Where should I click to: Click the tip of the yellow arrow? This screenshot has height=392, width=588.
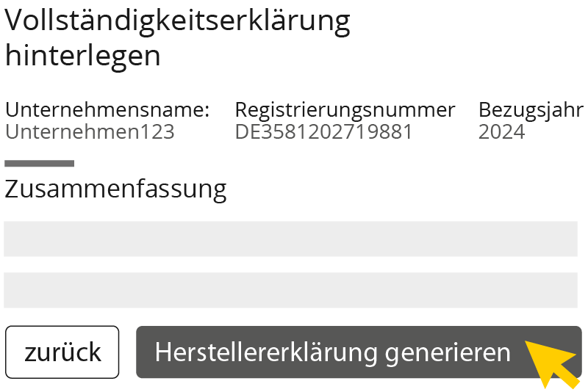526,342
